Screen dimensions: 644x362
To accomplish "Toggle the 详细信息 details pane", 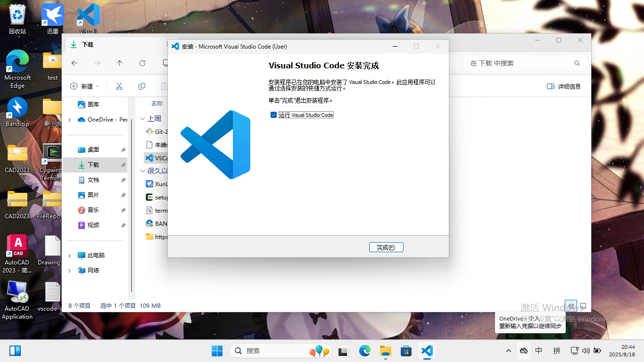I will (x=564, y=86).
